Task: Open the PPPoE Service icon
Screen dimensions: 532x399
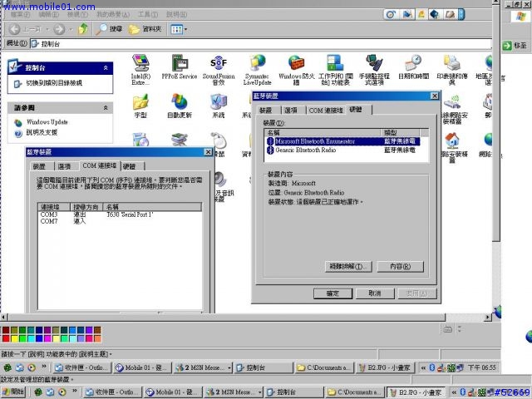Action: pos(180,66)
